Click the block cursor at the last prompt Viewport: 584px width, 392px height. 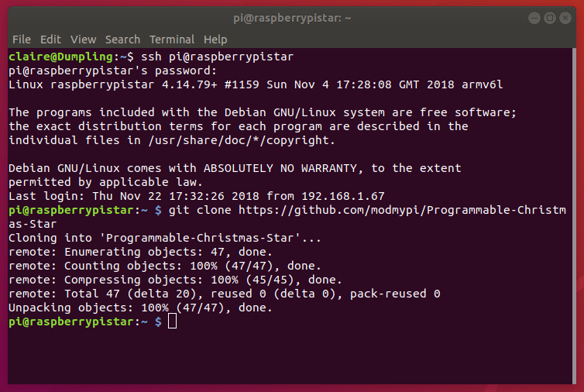(x=172, y=322)
